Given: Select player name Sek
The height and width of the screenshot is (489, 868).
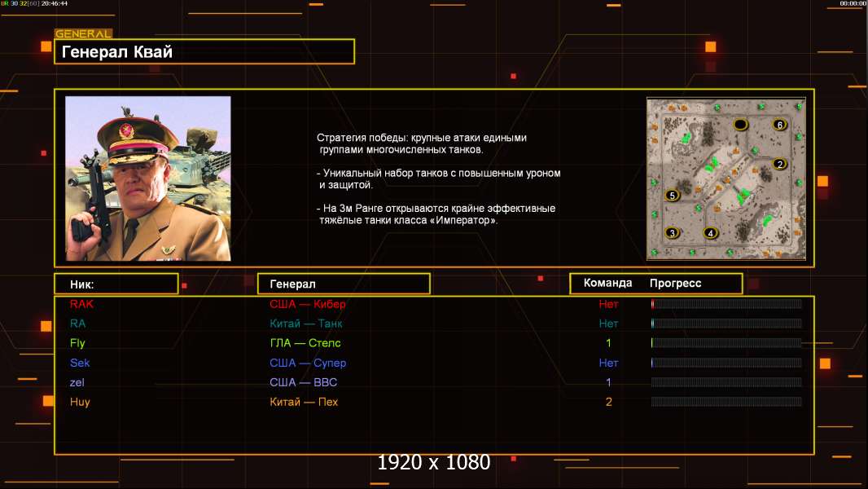Looking at the screenshot, I should click(x=80, y=363).
